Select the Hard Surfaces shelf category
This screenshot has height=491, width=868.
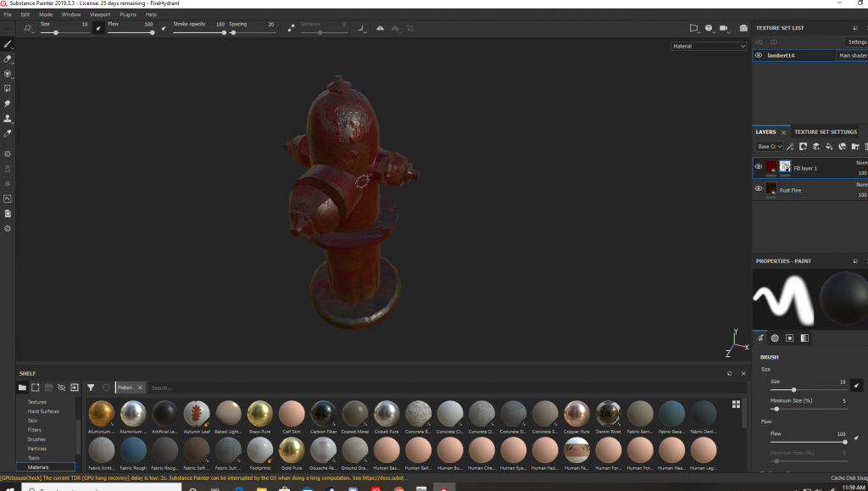pos(43,411)
